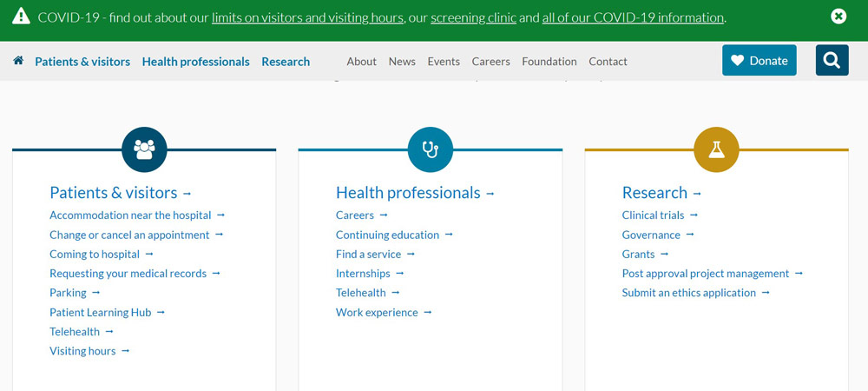Go to the Careers top navigation link

click(x=490, y=62)
